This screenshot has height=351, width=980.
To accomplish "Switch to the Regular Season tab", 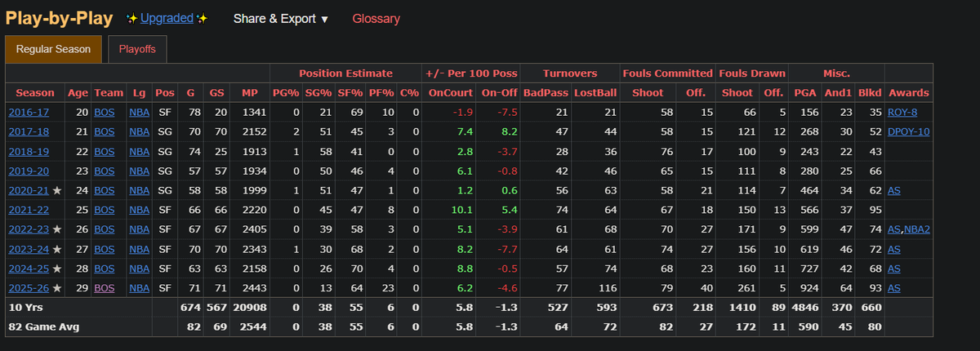I will click(54, 49).
